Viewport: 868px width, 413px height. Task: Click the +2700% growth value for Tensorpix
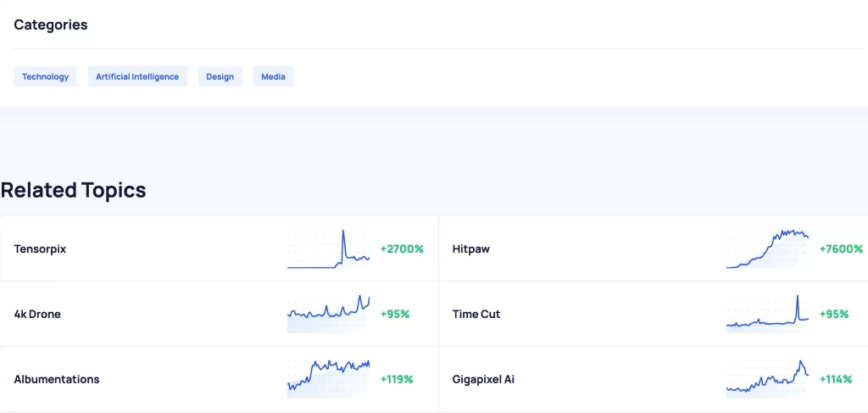pyautogui.click(x=402, y=249)
